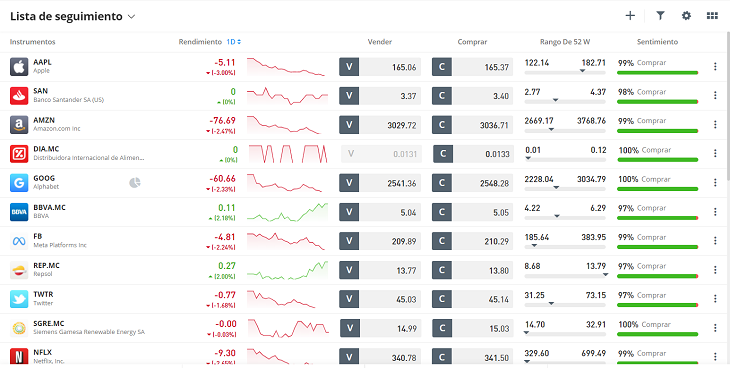Open the three-dot menu for AAPL
The width and height of the screenshot is (730, 368).
tap(715, 67)
